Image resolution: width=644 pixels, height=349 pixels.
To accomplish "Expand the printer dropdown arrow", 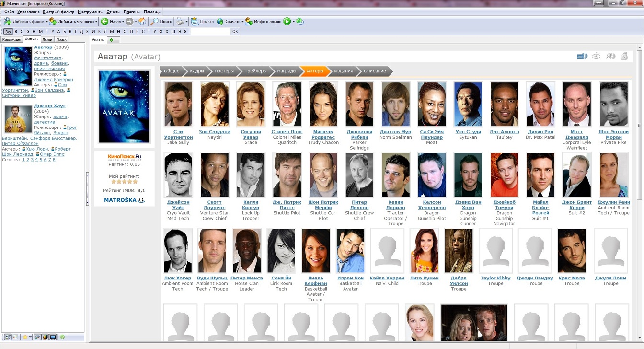I will [186, 22].
